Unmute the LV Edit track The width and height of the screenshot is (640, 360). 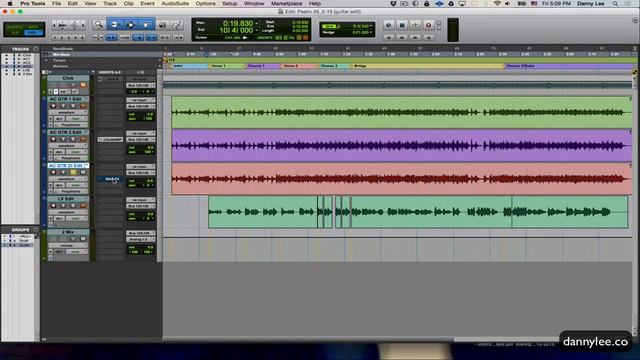[83, 206]
